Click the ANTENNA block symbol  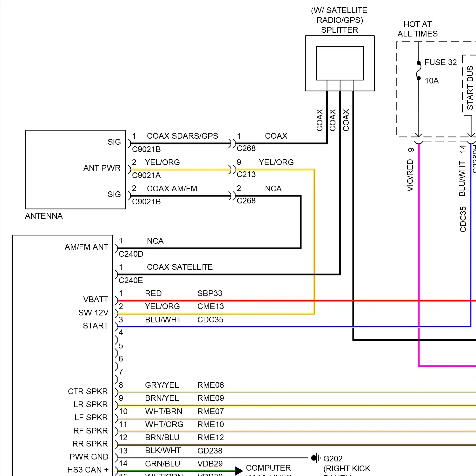click(75, 170)
